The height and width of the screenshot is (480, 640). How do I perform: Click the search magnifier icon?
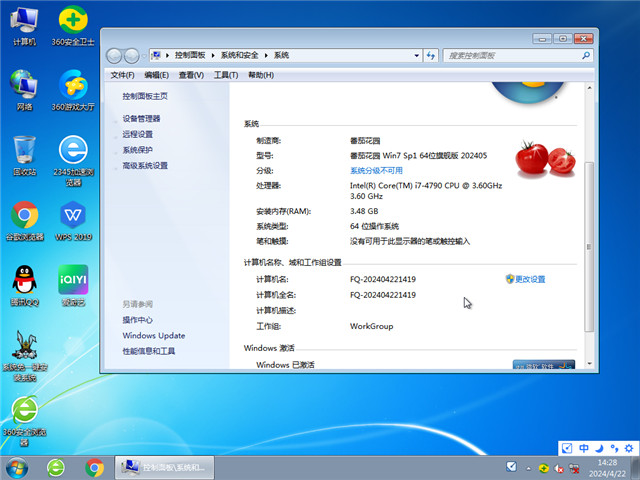click(586, 56)
